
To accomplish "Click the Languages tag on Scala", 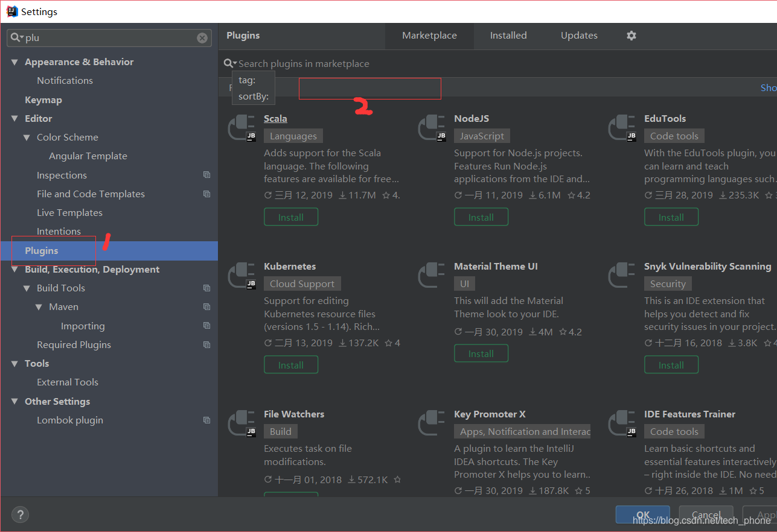I will [293, 136].
